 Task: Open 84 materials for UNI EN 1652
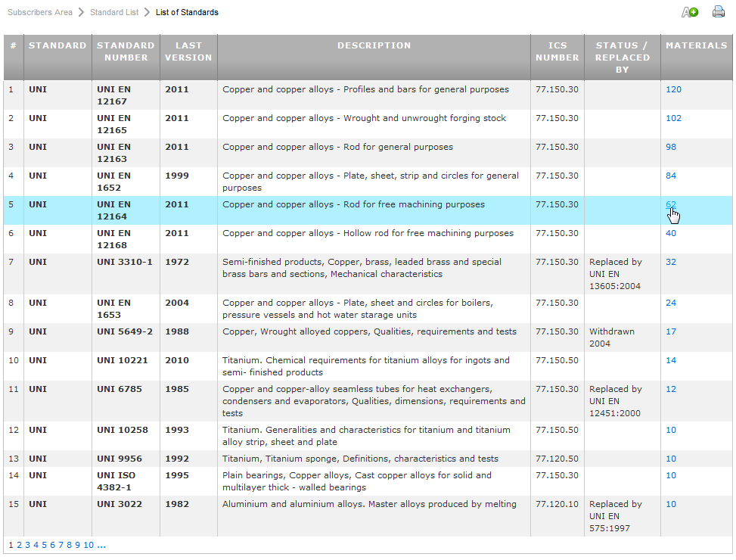coord(671,176)
